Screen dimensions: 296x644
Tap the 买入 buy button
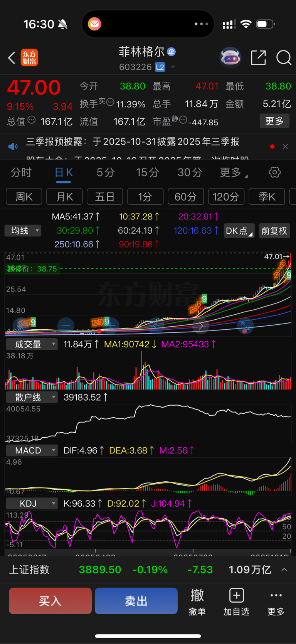pyautogui.click(x=50, y=601)
